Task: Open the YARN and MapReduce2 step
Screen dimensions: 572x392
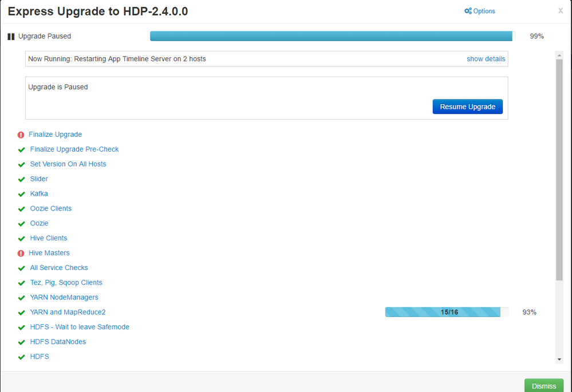Action: pyautogui.click(x=68, y=312)
